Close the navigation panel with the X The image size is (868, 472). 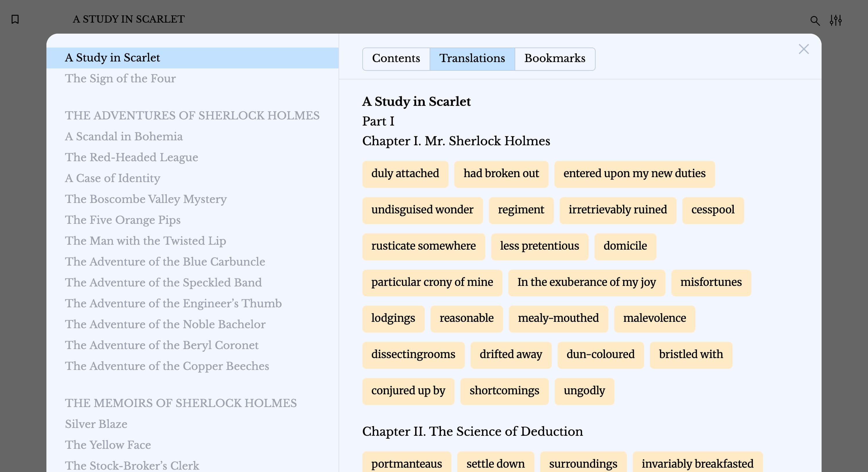(x=804, y=49)
